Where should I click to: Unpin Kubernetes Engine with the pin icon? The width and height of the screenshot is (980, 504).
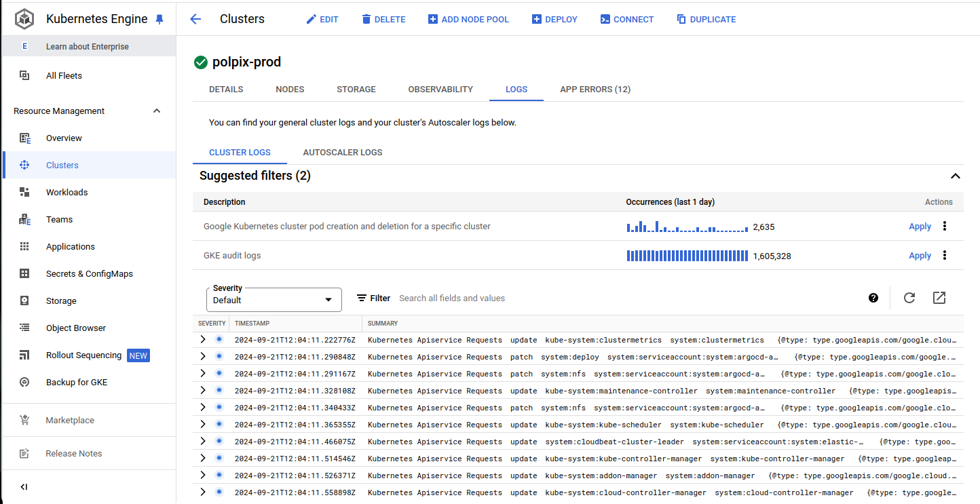(159, 19)
